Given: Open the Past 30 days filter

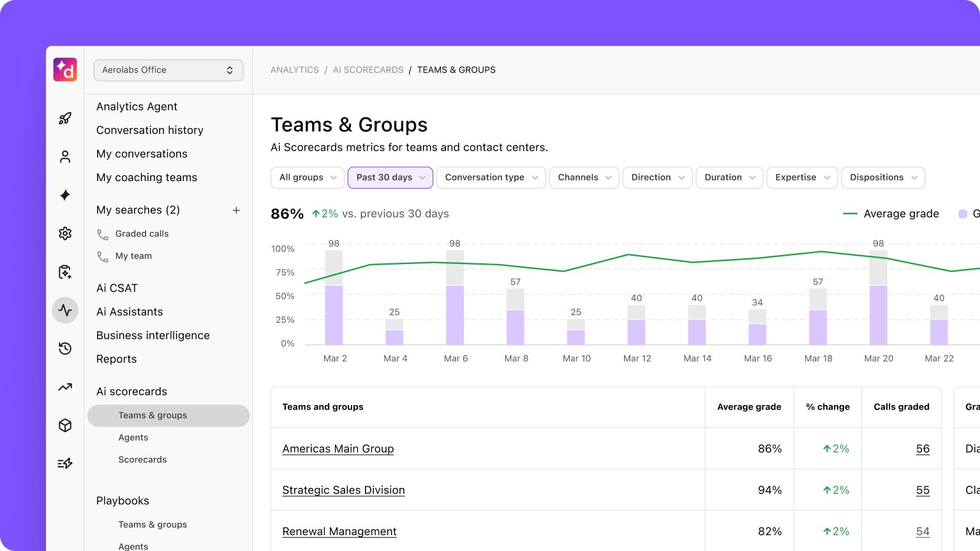Looking at the screenshot, I should point(390,177).
